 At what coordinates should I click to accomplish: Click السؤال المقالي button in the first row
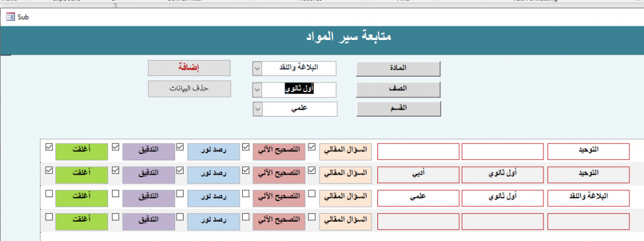tap(345, 151)
